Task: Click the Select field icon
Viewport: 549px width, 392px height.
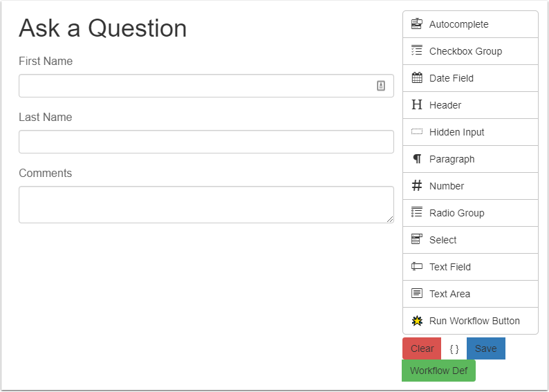Action: [416, 240]
